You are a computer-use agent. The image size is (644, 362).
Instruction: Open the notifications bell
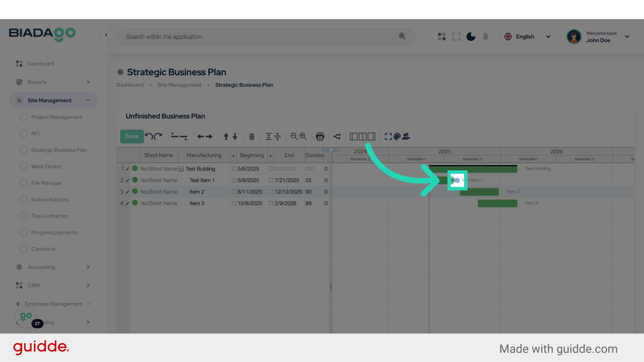[x=485, y=37]
